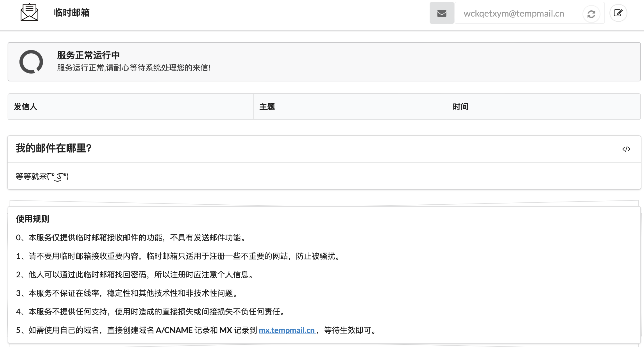Viewport: 644px width, 347px height.
Task: Click the edit pencil icon
Action: click(x=618, y=13)
